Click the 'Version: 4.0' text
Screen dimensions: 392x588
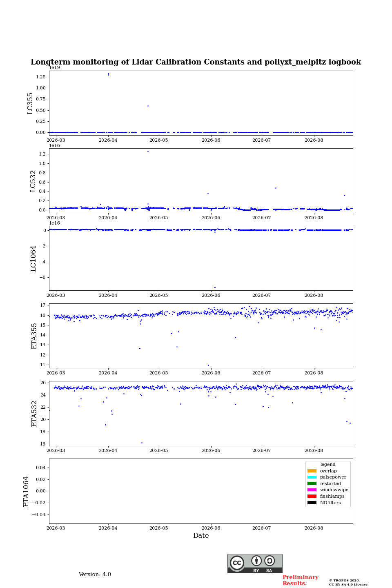[95, 575]
